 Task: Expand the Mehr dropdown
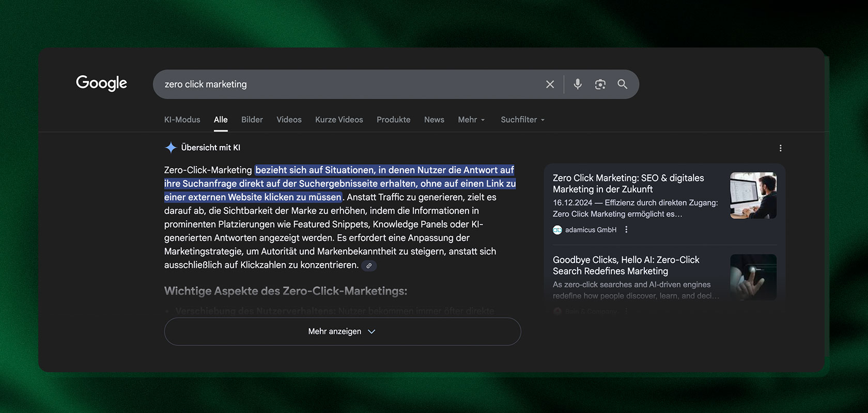click(471, 120)
